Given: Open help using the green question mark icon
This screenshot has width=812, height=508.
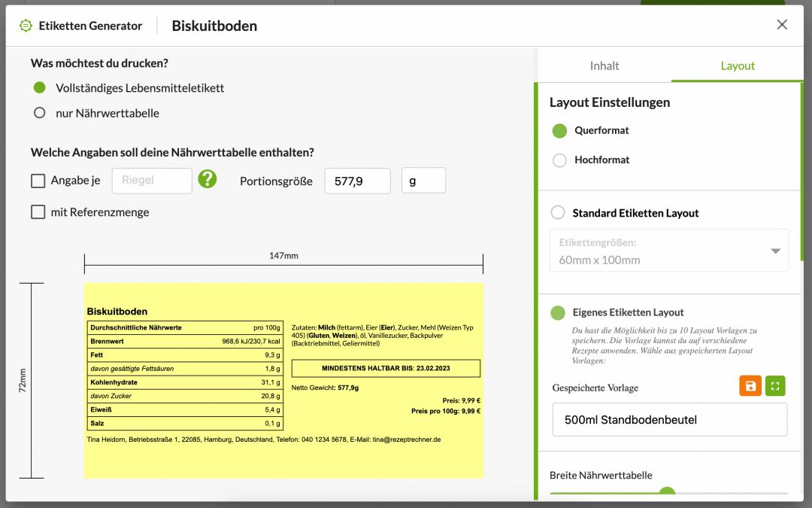Looking at the screenshot, I should pyautogui.click(x=208, y=181).
